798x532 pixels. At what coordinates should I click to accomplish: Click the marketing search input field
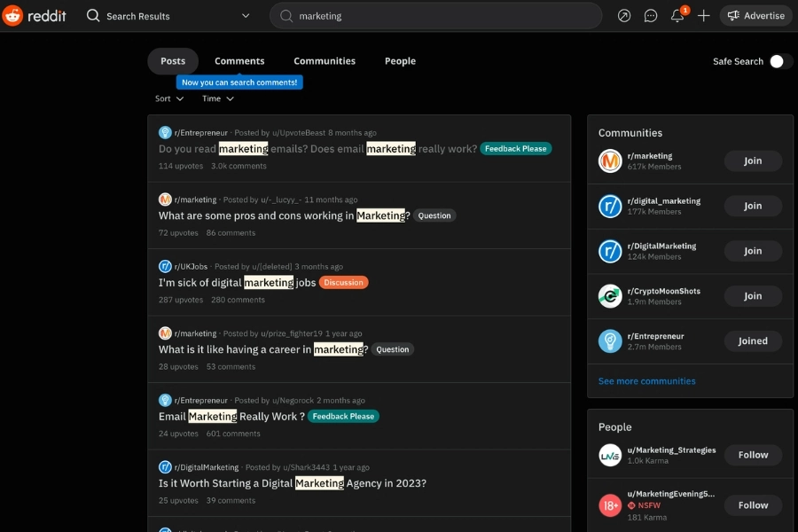click(x=435, y=16)
